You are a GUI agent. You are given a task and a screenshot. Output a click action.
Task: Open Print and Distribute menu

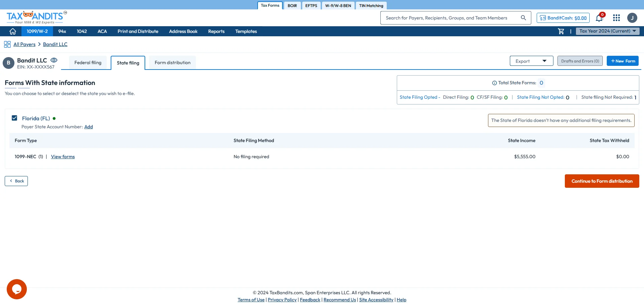(x=138, y=31)
